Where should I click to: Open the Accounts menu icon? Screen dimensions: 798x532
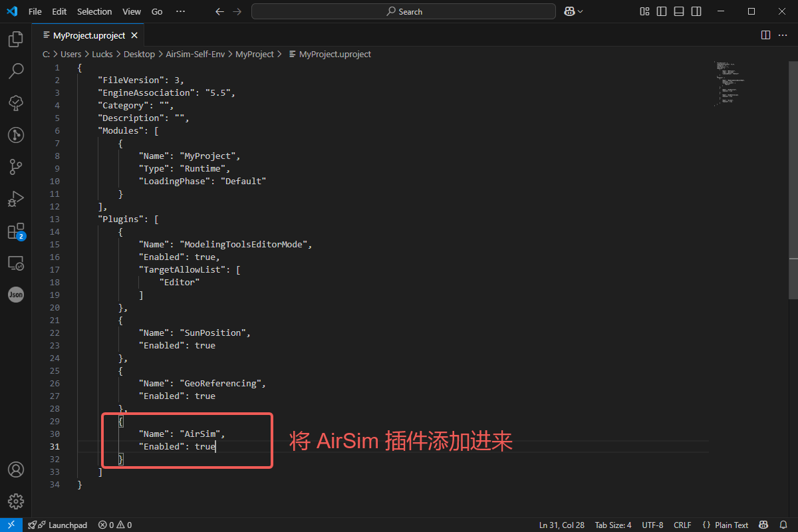(x=16, y=469)
